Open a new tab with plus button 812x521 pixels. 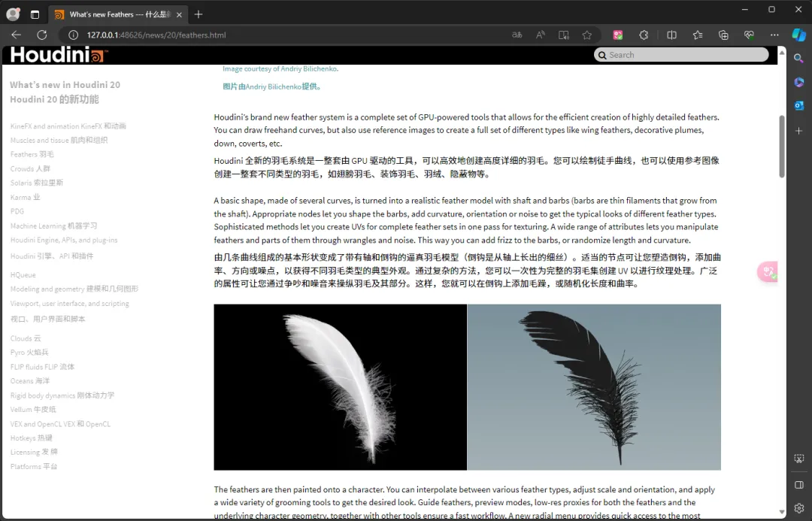tap(198, 14)
